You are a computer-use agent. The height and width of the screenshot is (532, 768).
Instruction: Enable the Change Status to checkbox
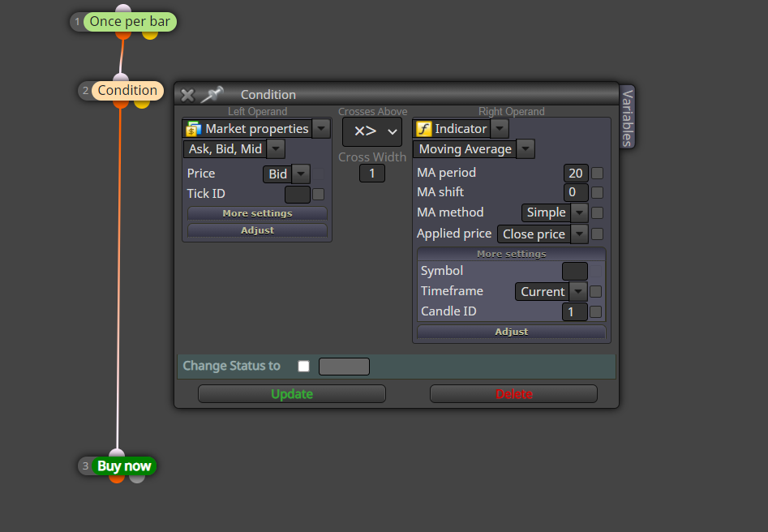pyautogui.click(x=303, y=367)
